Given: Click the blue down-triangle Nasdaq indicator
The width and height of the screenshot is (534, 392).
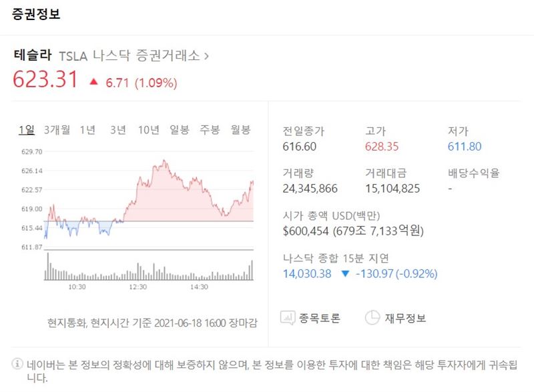Looking at the screenshot, I should (344, 273).
